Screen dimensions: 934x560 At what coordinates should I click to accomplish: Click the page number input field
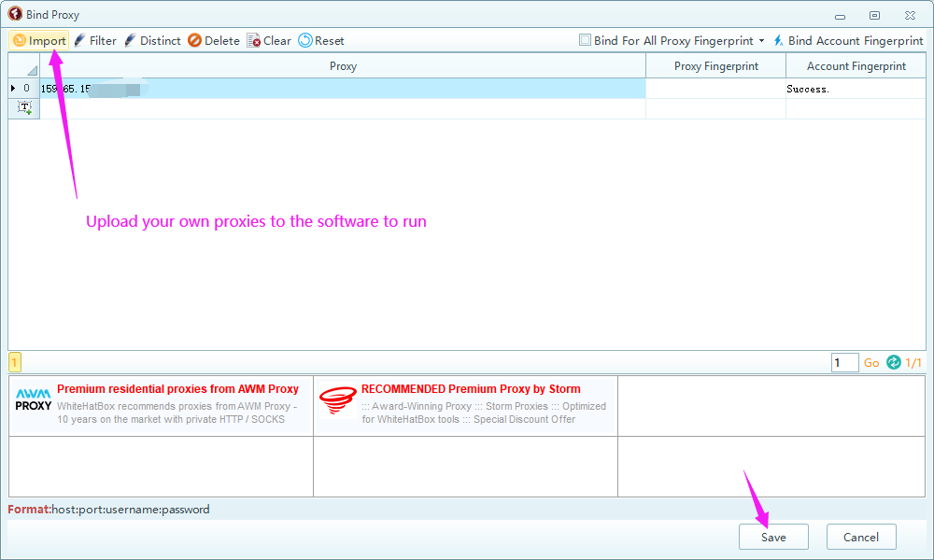(844, 362)
